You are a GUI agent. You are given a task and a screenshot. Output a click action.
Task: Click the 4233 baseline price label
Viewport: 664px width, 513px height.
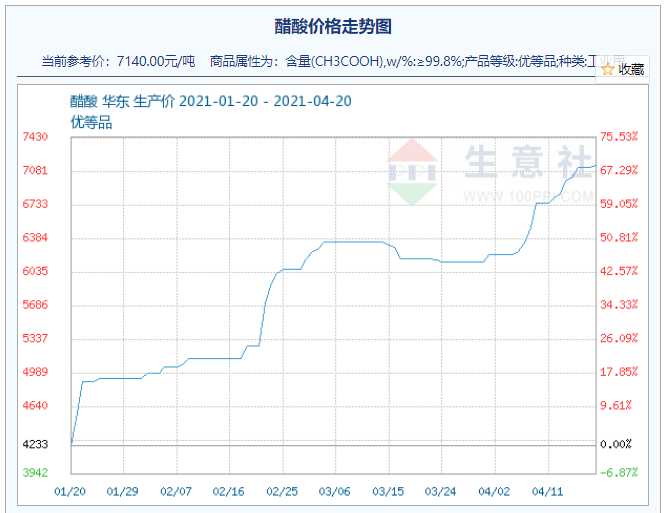tap(35, 444)
